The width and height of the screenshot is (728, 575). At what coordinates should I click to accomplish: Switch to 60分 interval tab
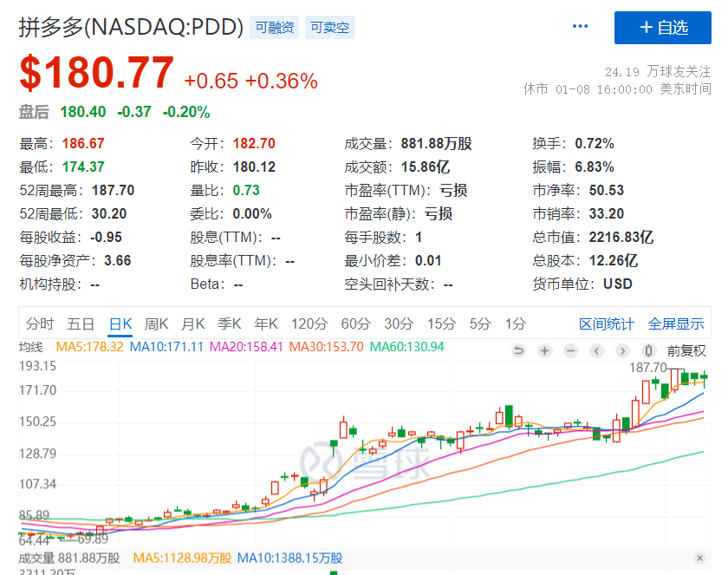pyautogui.click(x=355, y=323)
